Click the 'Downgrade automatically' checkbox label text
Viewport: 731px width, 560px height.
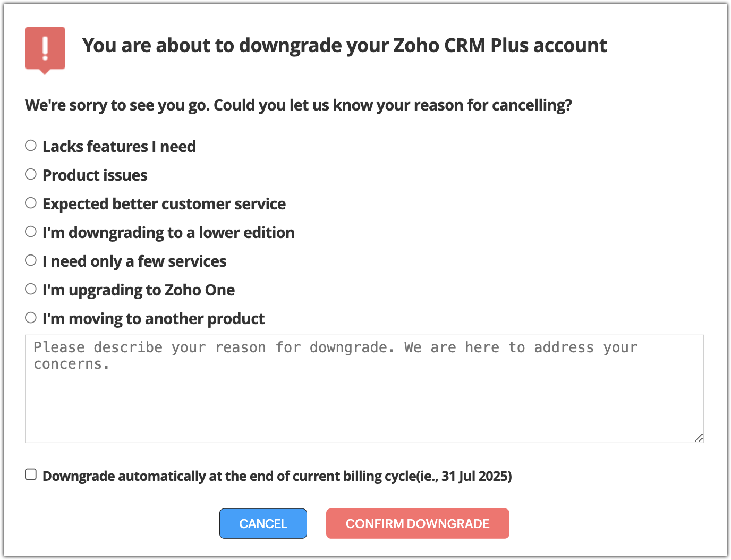coord(277,476)
